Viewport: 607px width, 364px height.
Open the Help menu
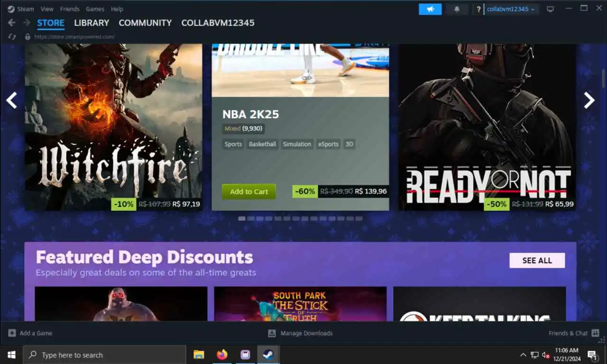[117, 9]
